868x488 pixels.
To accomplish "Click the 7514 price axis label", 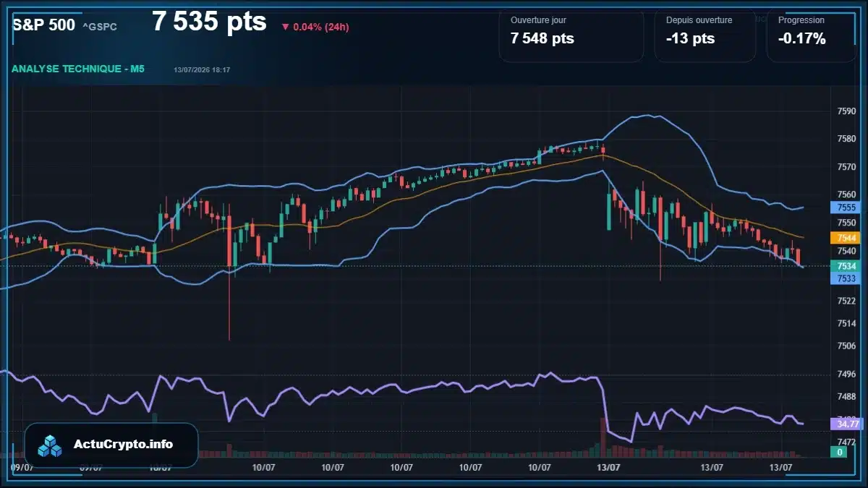I will point(846,324).
